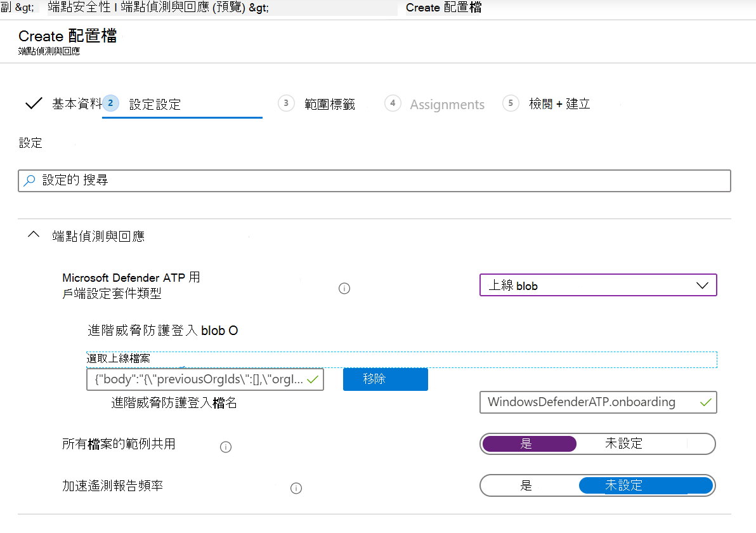
Task: Click the onboarding blob body text field
Action: tap(205, 379)
